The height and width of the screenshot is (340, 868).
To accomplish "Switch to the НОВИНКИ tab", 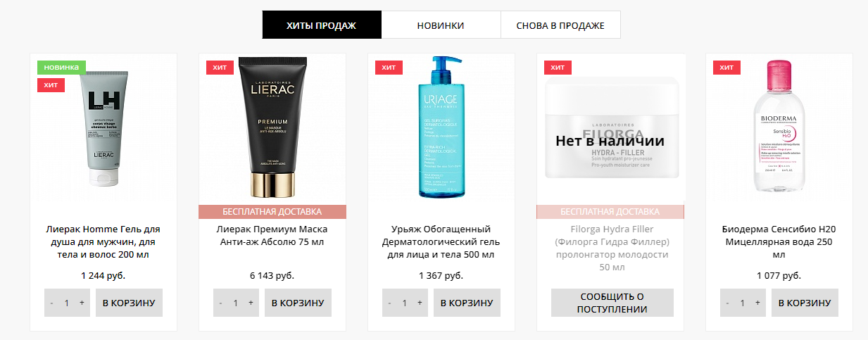I will click(441, 25).
